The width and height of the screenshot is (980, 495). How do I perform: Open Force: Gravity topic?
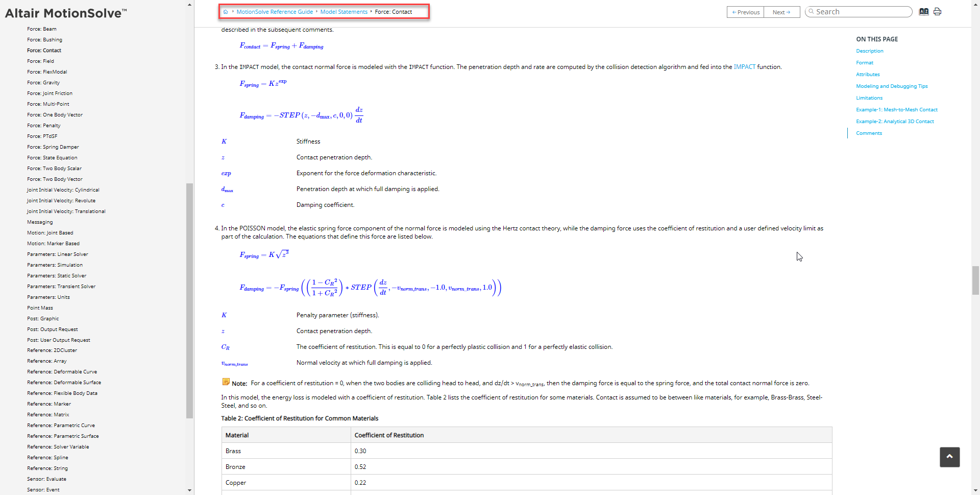(43, 83)
